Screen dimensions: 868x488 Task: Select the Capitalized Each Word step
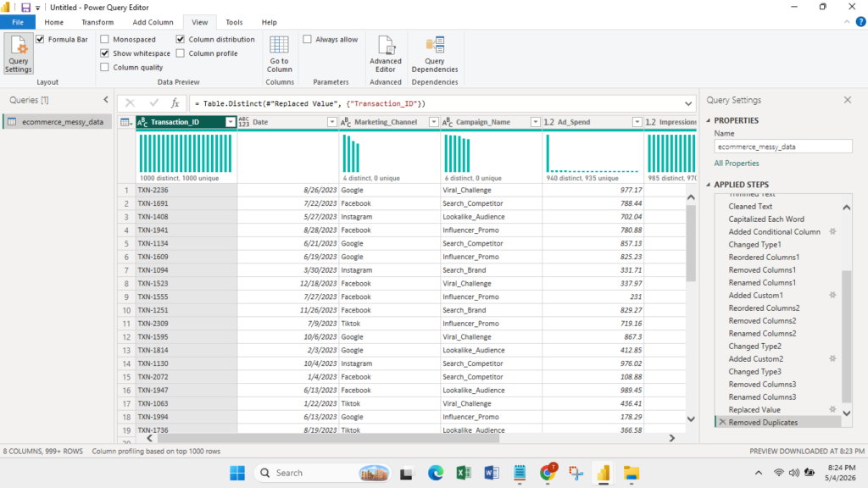(x=766, y=219)
